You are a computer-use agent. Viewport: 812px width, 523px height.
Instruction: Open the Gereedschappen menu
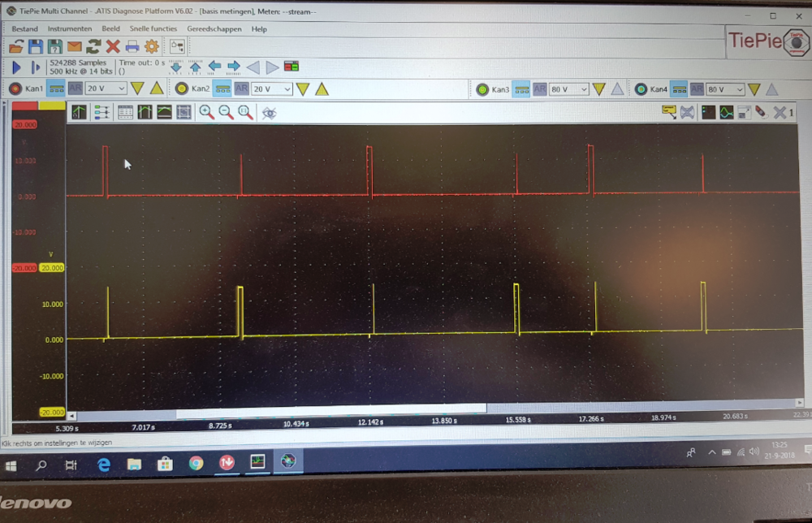[214, 28]
